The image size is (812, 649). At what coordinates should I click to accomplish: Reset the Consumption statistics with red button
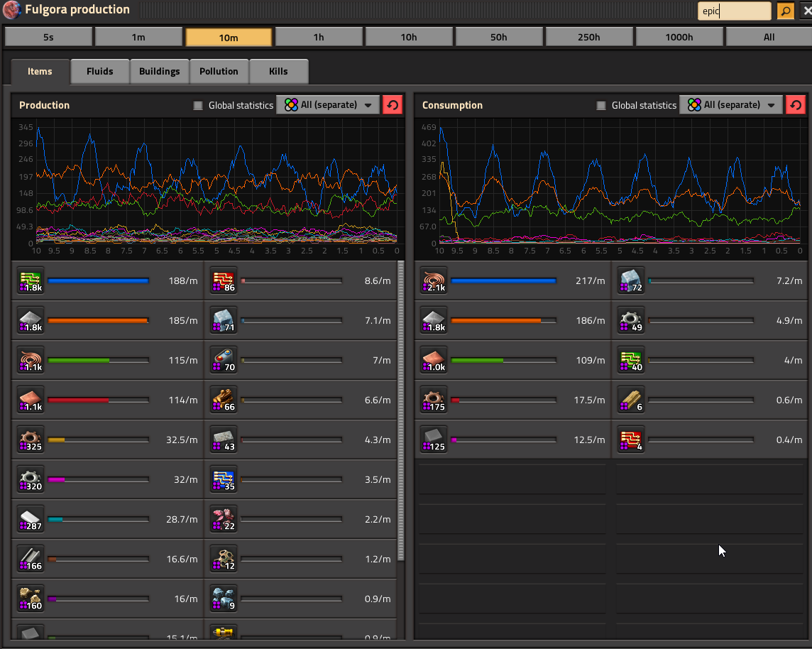[x=796, y=105]
